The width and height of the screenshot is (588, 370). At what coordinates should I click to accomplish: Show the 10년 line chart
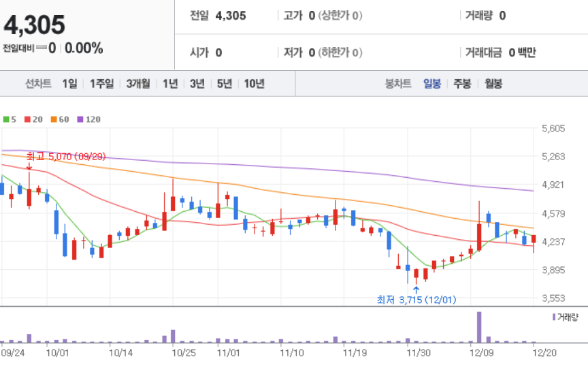pyautogui.click(x=255, y=83)
